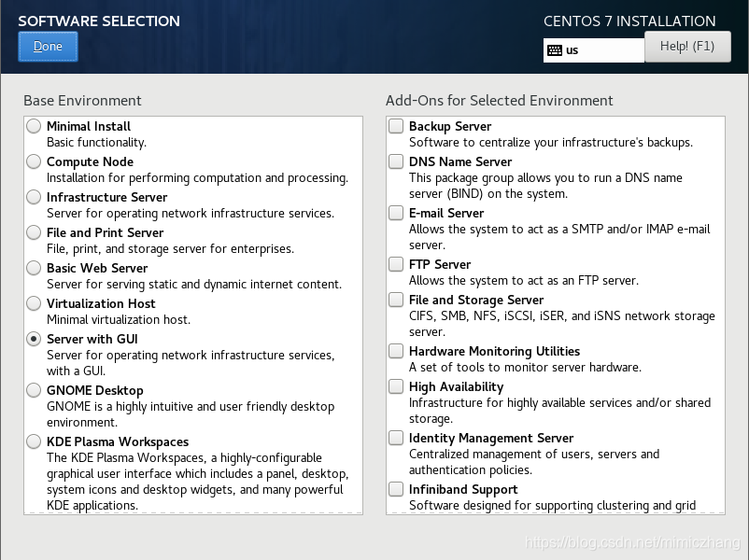This screenshot has height=560, width=749.
Task: Click the 'GNOME Desktop' title text
Action: tap(95, 390)
